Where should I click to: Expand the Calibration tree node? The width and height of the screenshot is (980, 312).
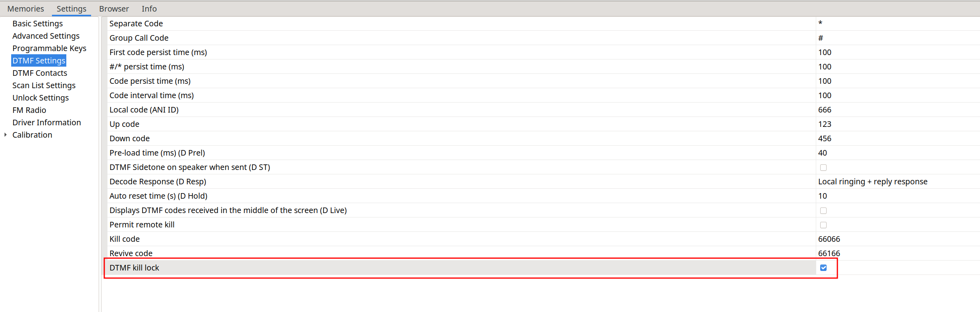[x=6, y=135]
